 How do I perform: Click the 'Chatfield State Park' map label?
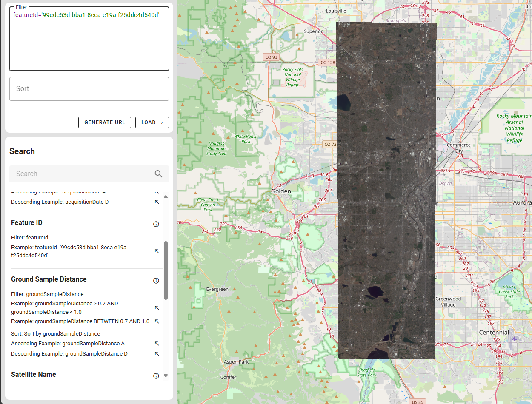coord(367,373)
